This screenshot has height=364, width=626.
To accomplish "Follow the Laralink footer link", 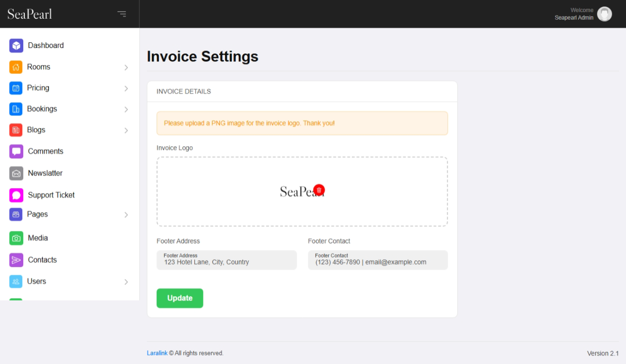I will pos(157,353).
